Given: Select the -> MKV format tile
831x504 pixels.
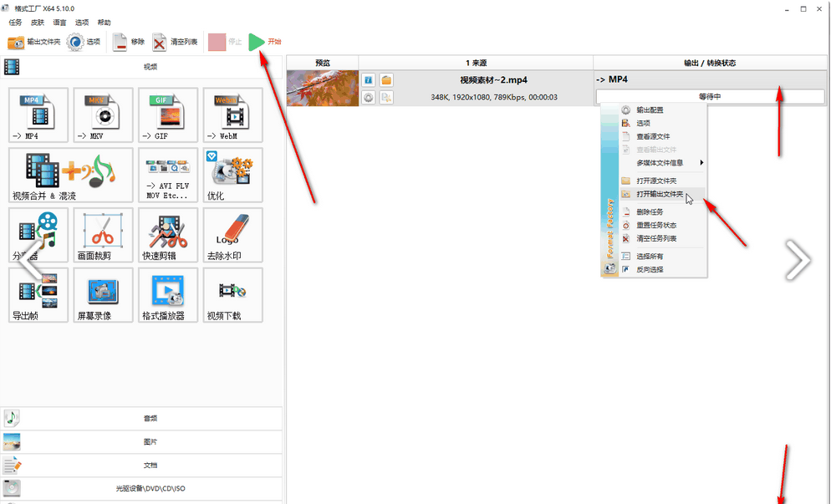Looking at the screenshot, I should 103,115.
